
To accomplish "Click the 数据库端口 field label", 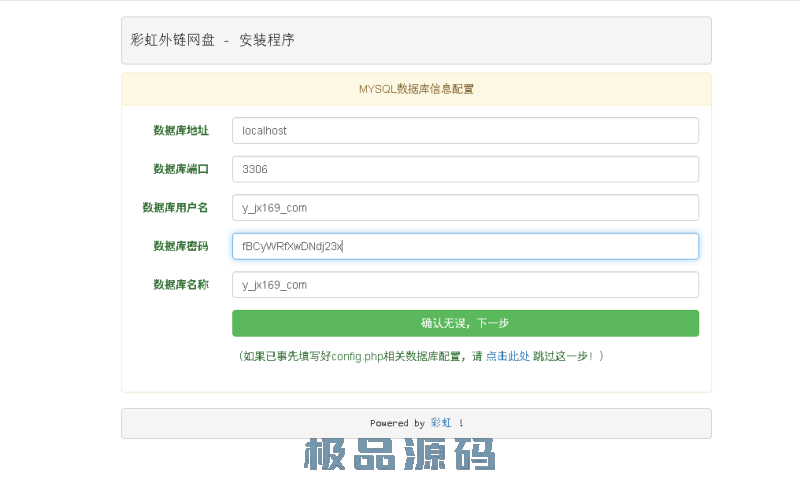I will coord(180,169).
